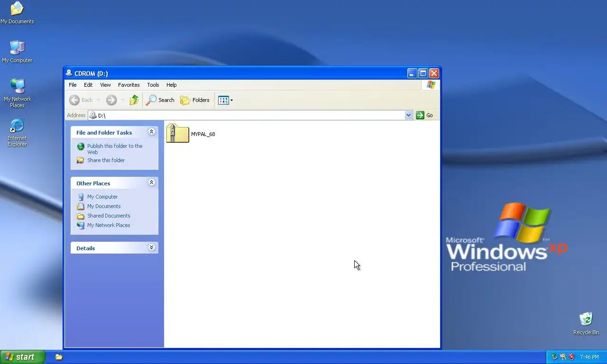
Task: Select Internet Explorer desktop shortcut
Action: click(17, 132)
